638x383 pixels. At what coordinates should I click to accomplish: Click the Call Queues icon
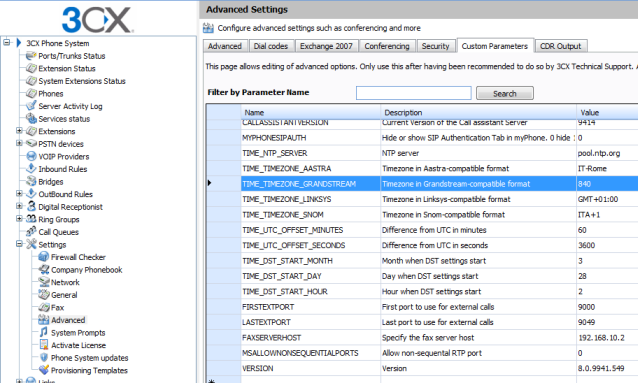31,232
